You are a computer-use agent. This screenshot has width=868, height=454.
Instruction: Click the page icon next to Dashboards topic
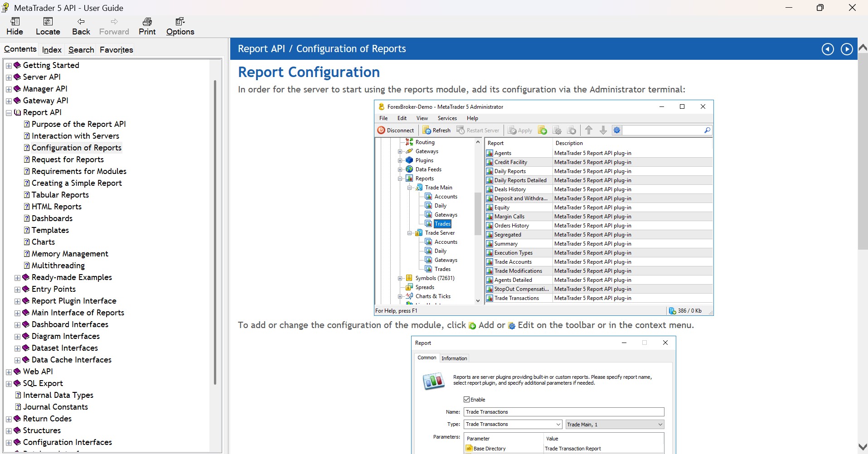(27, 218)
